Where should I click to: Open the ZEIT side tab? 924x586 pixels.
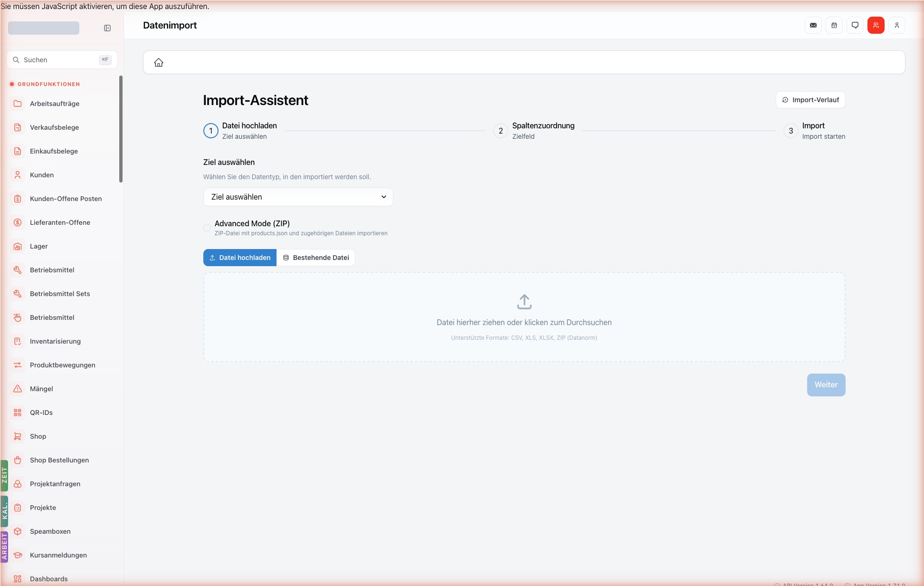4,475
